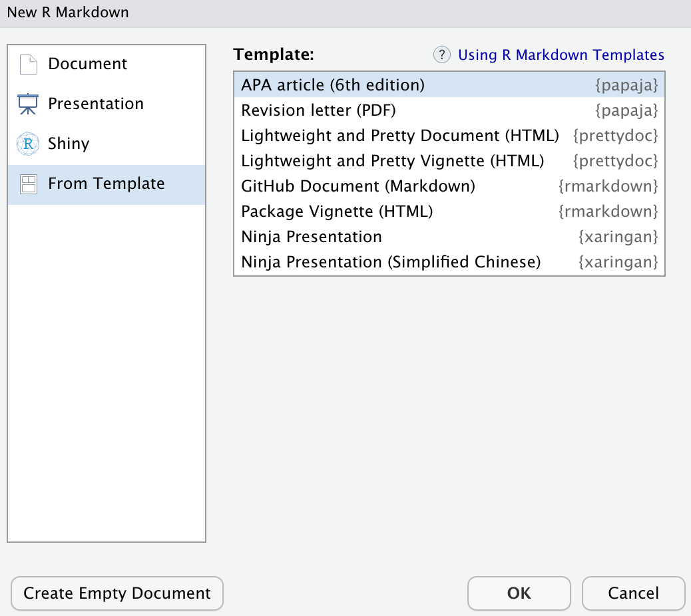Screen dimensions: 691x616
Task: Click {prettydoc} tag on Pretty Vignette row
Action: click(x=615, y=161)
